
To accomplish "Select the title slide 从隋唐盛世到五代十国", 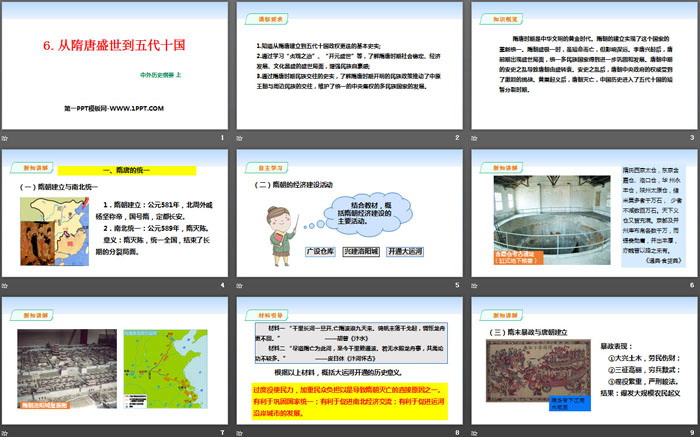I will [115, 66].
